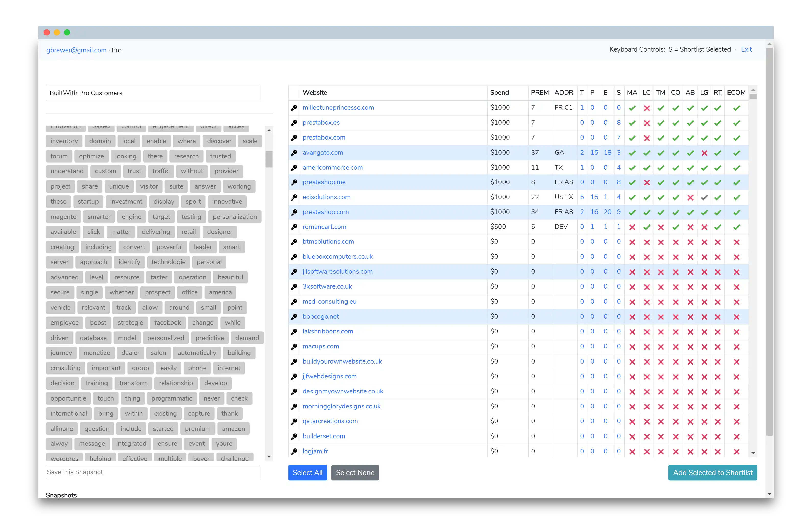Click the keyword list scroll-up arrow
The width and height of the screenshot is (812, 524).
[269, 130]
